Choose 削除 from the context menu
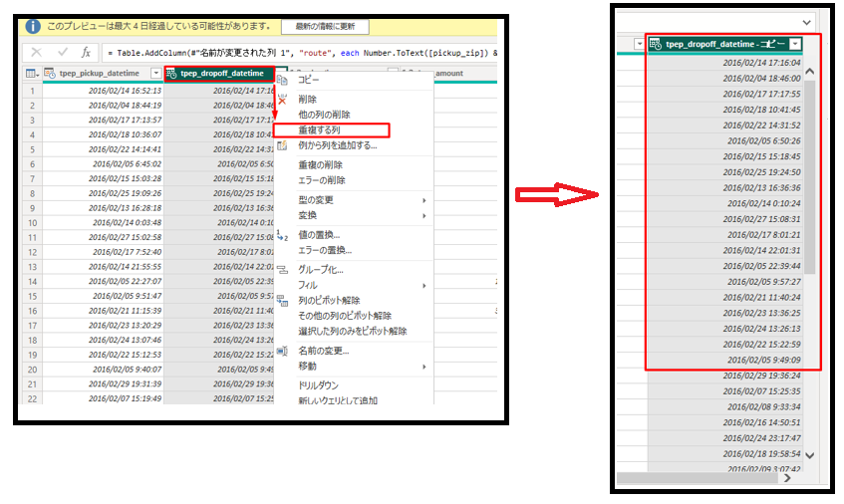Viewport: 844px width, 504px height. tap(307, 99)
